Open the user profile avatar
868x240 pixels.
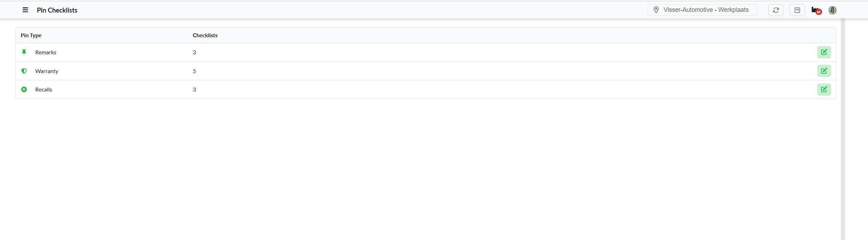coord(832,10)
